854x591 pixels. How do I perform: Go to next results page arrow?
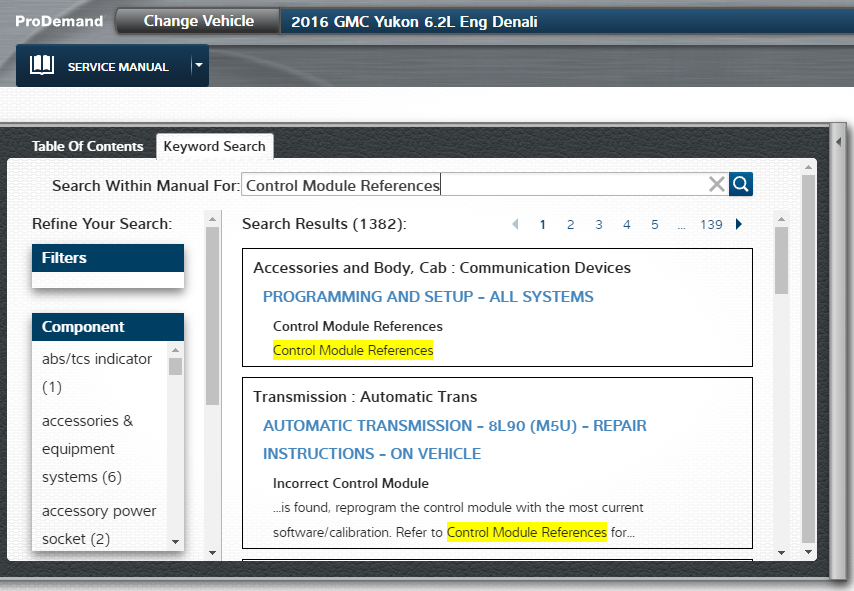[739, 224]
